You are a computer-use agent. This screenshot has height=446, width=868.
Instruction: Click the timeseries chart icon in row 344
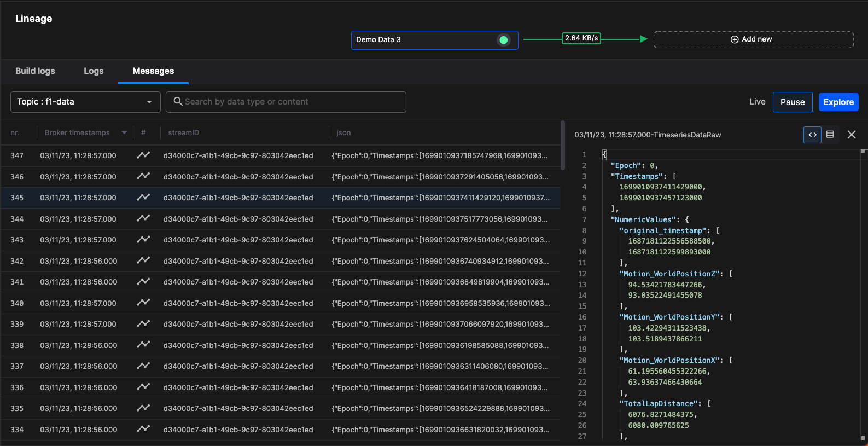pyautogui.click(x=143, y=218)
